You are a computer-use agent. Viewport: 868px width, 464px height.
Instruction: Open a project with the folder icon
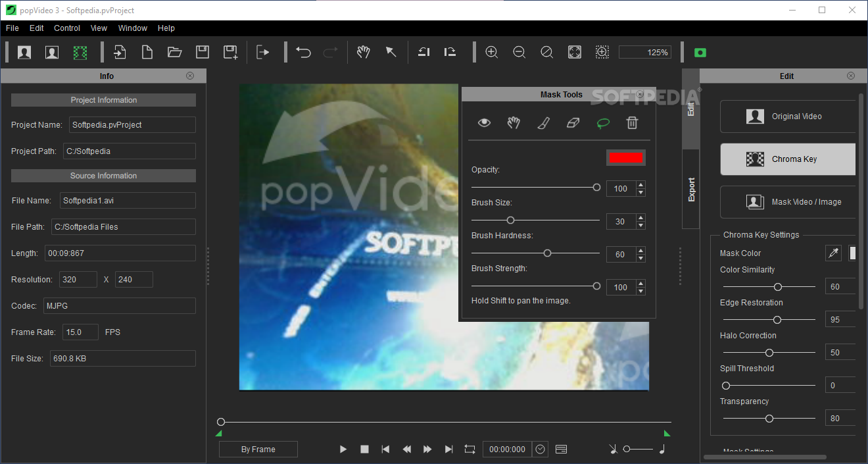tap(174, 52)
